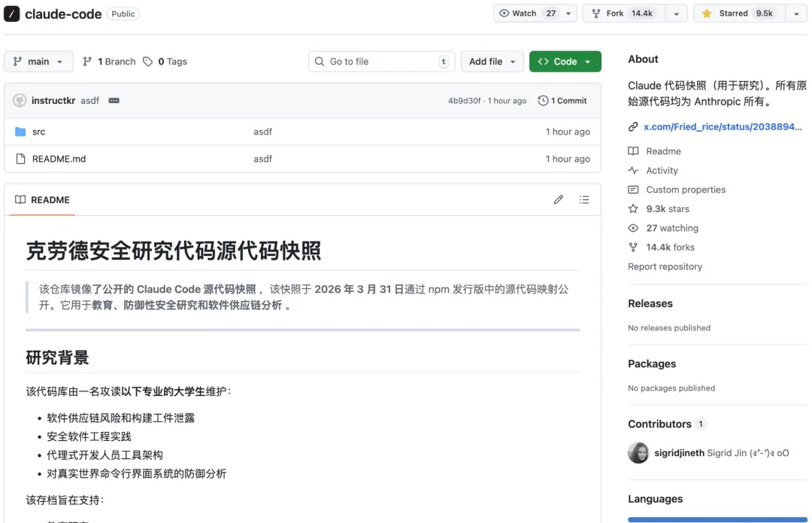Click the tag icon beside 0 Tags
This screenshot has width=812, height=523.
click(x=148, y=62)
